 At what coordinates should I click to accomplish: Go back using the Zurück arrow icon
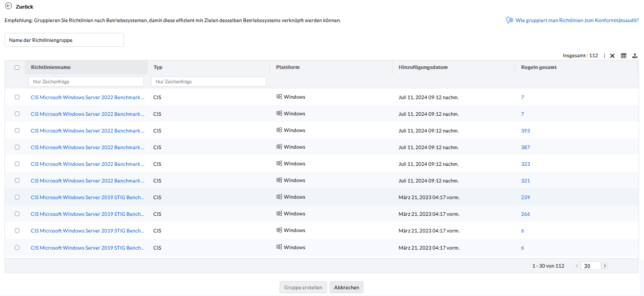pyautogui.click(x=8, y=6)
